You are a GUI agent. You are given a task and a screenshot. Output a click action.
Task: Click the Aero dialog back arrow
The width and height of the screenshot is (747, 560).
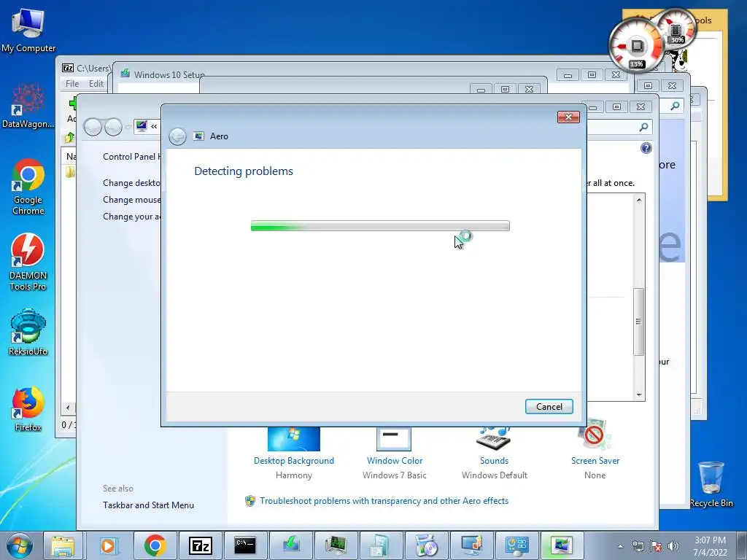click(177, 136)
